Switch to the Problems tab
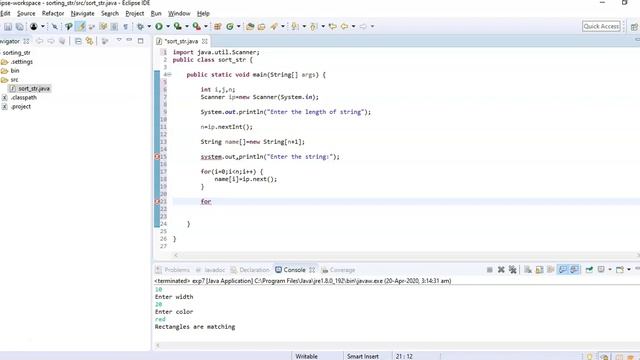The width and height of the screenshot is (640, 360). 173,270
